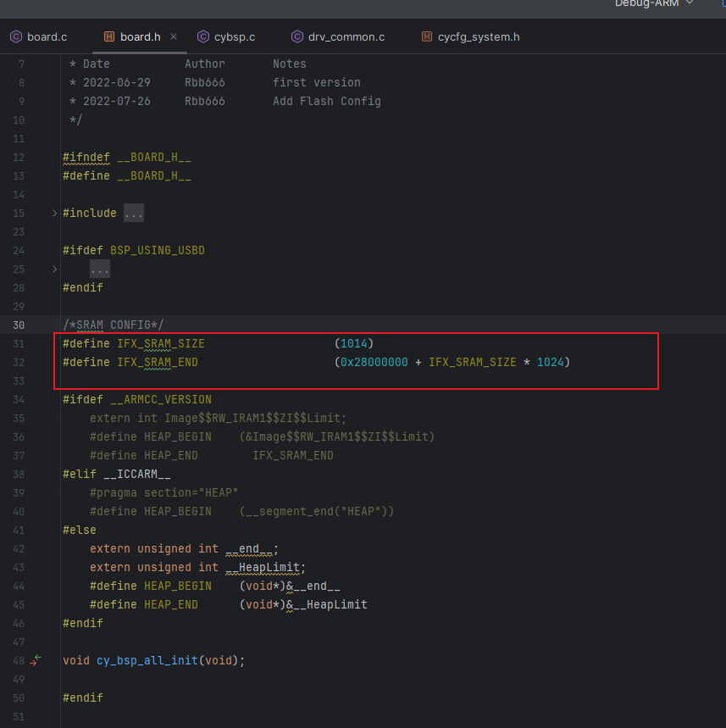Click line number 30 in the gutter
The width and height of the screenshot is (726, 728).
tap(19, 325)
